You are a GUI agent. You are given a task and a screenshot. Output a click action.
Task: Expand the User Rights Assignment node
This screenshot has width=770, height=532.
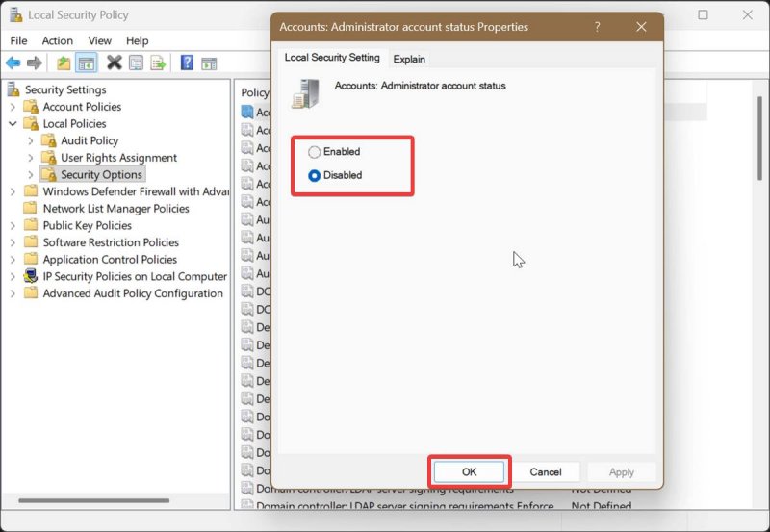pos(31,158)
